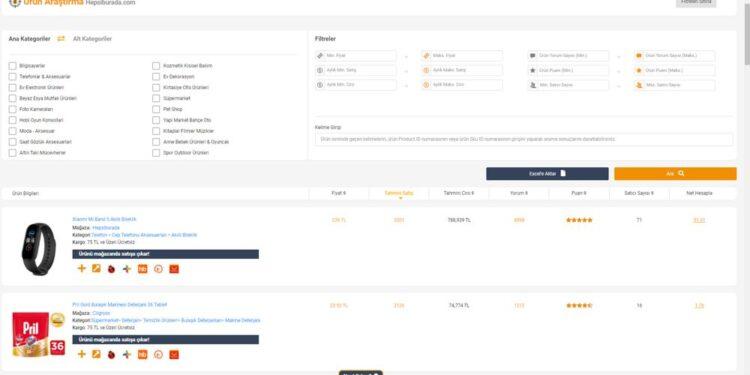Click the Xiaomi Mi Band product thumbnail
This screenshot has height=375, width=750.
point(38,249)
